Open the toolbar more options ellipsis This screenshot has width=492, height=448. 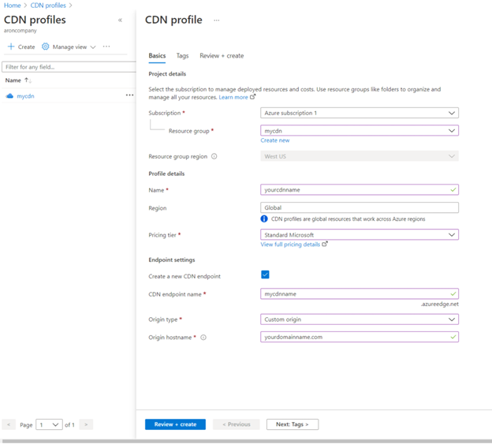click(x=106, y=47)
